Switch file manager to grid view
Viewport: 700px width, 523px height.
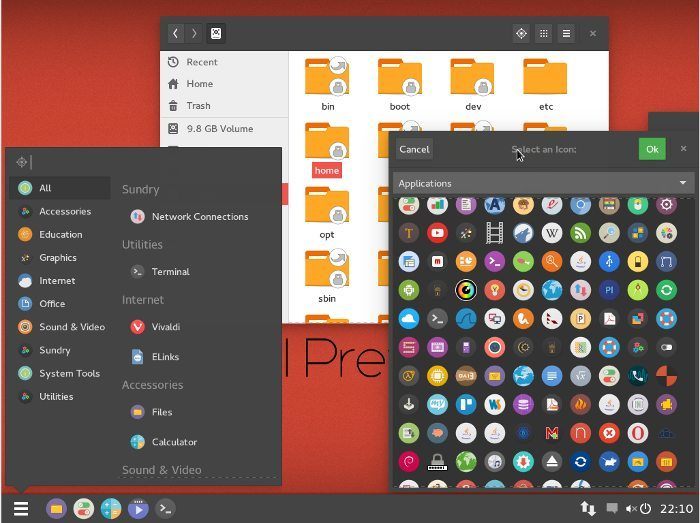(x=543, y=33)
